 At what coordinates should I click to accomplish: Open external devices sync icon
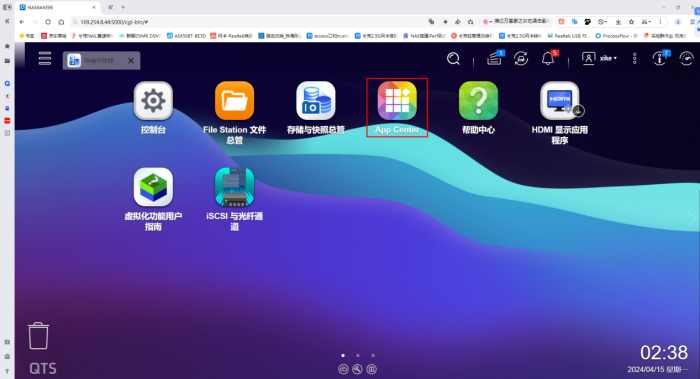coord(521,58)
